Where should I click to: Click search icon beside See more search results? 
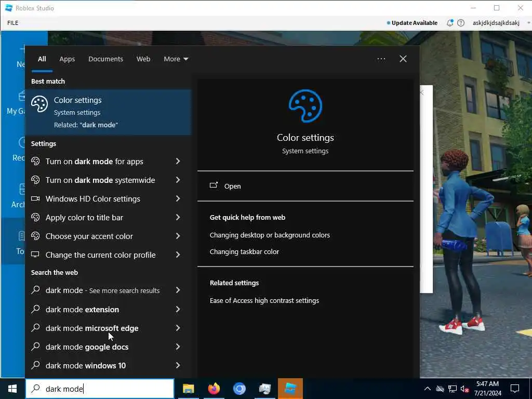tap(35, 290)
